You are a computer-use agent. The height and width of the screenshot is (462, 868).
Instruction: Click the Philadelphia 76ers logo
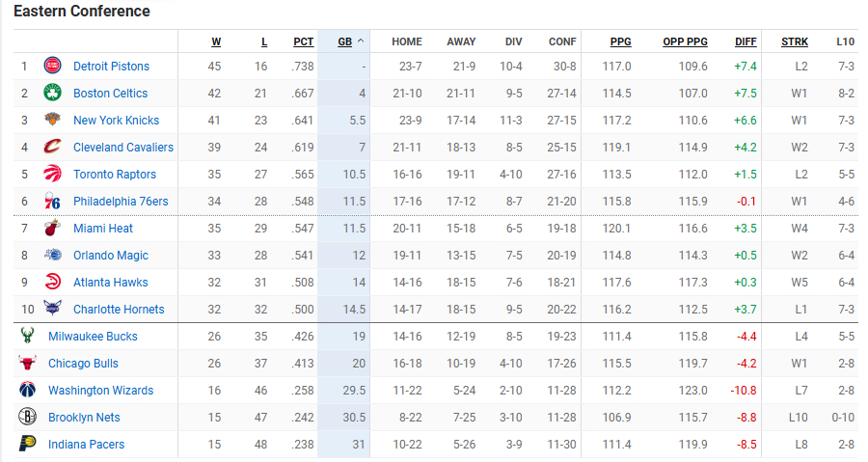53,201
